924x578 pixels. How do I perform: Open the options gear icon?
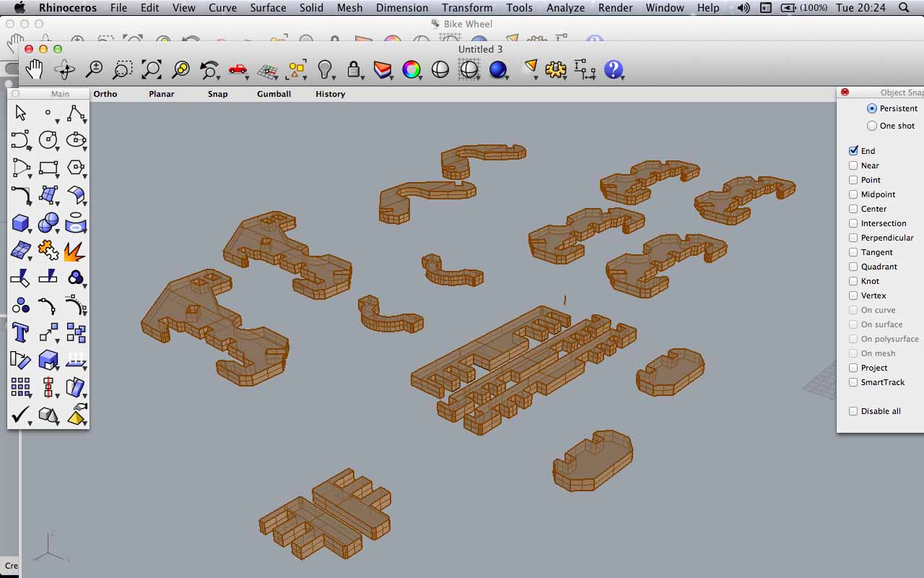pos(556,69)
